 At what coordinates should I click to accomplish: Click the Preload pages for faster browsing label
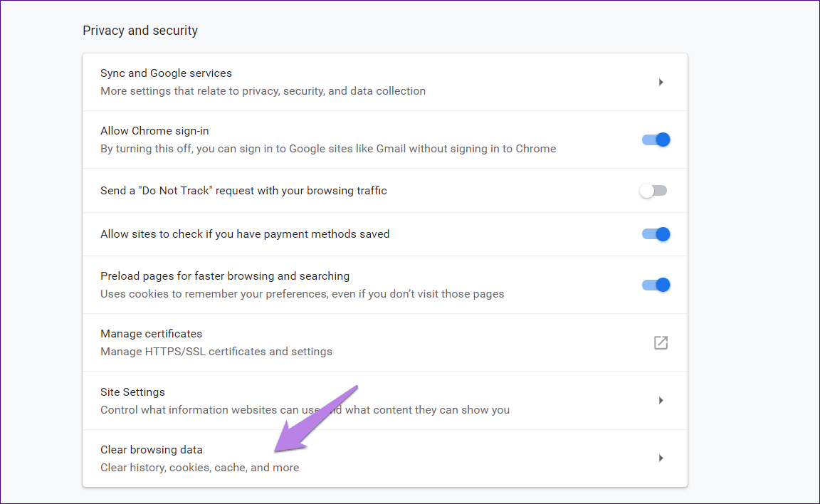[x=225, y=276]
